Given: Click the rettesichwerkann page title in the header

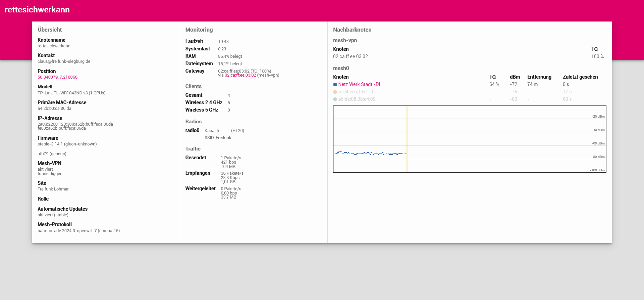Looking at the screenshot, I should click(37, 10).
